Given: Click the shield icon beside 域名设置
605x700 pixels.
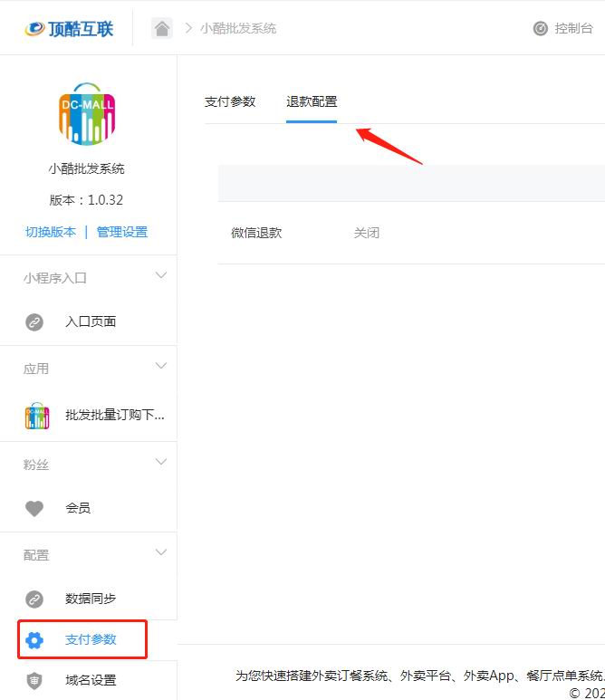Looking at the screenshot, I should coord(34,681).
